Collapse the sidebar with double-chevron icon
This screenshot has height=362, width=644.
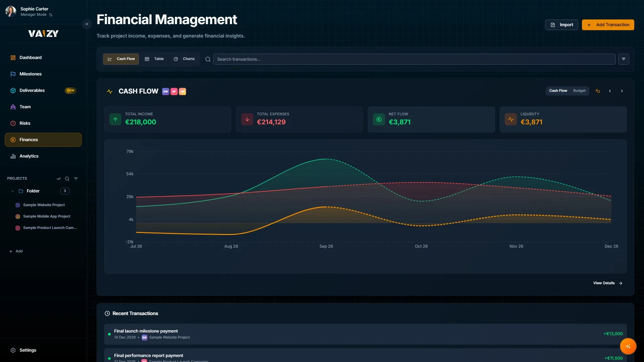(87, 24)
